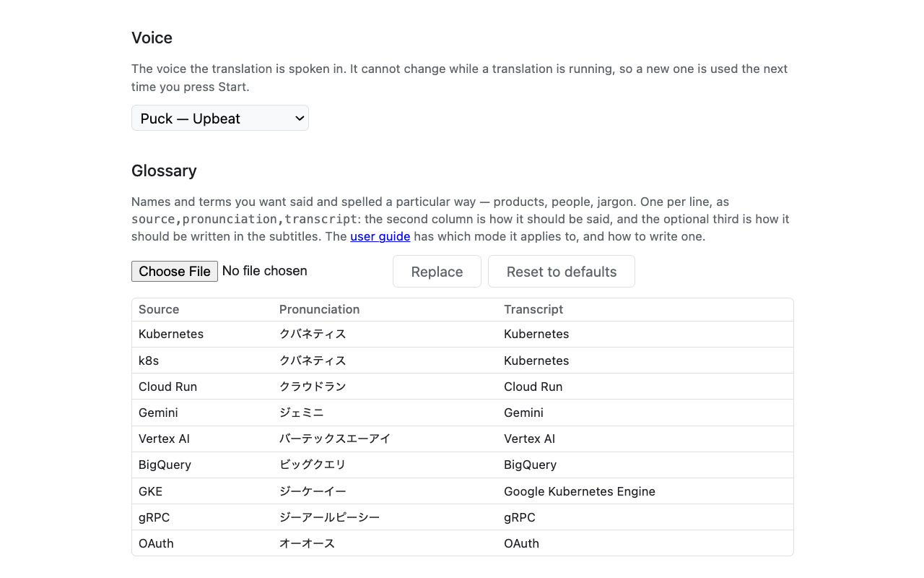Click the Voice section heading
Viewport: 924px width, 578px height.
(152, 38)
